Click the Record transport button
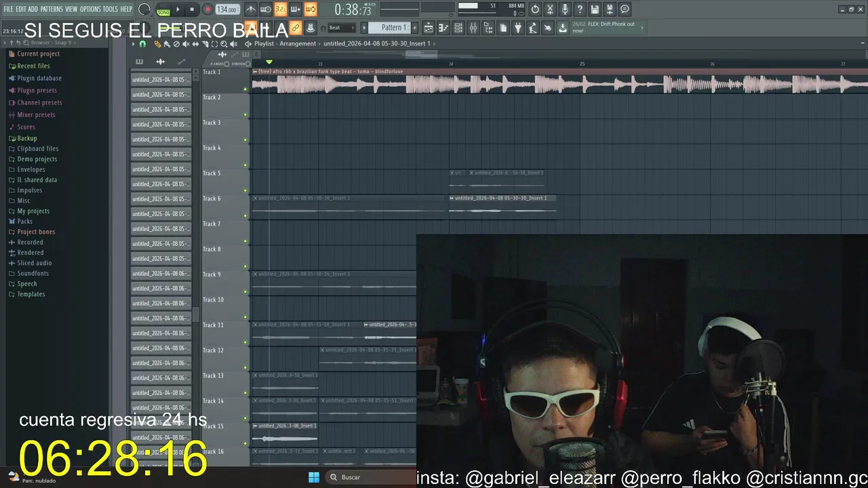This screenshot has height=488, width=868. pos(208,9)
